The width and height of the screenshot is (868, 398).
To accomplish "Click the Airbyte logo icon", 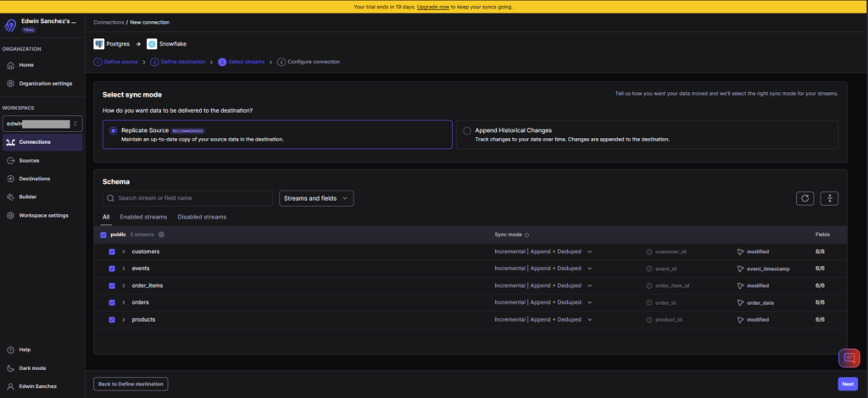I will [x=10, y=25].
